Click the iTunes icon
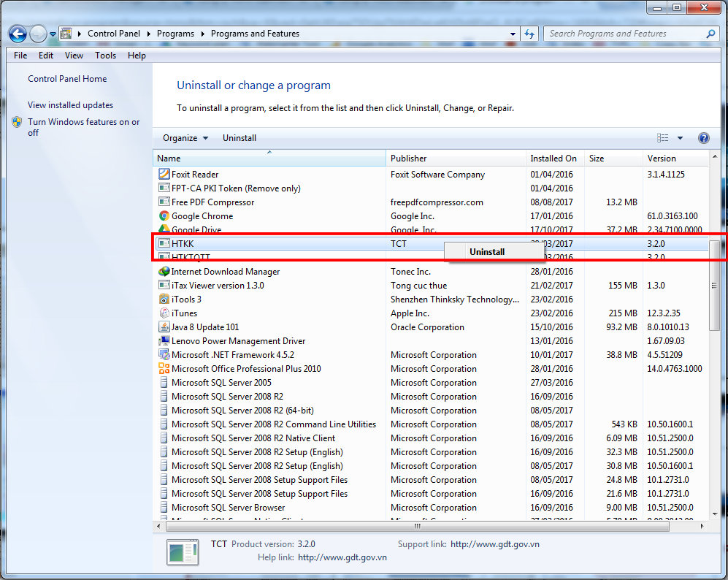Image resolution: width=728 pixels, height=580 pixels. coord(164,313)
